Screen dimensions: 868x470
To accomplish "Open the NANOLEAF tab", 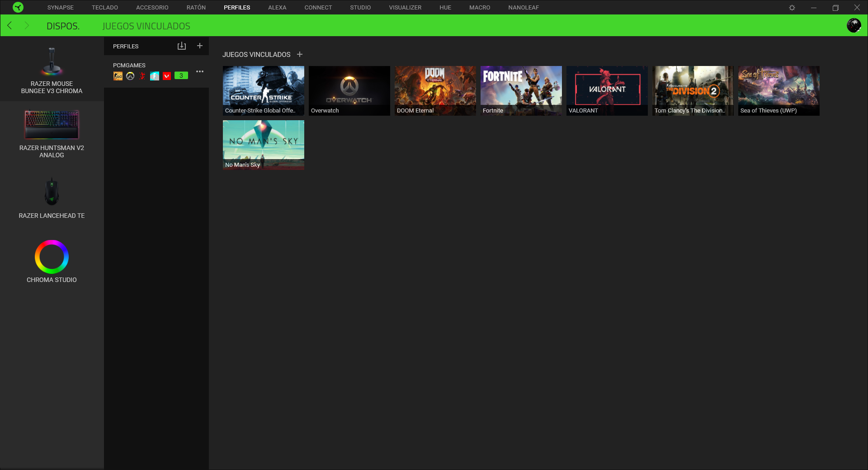I will tap(524, 8).
